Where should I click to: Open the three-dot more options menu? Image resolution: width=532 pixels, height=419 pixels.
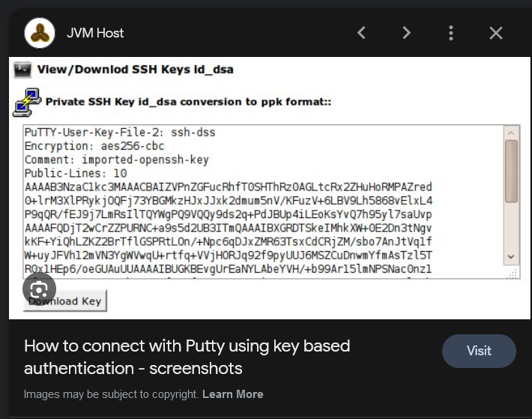pos(451,33)
